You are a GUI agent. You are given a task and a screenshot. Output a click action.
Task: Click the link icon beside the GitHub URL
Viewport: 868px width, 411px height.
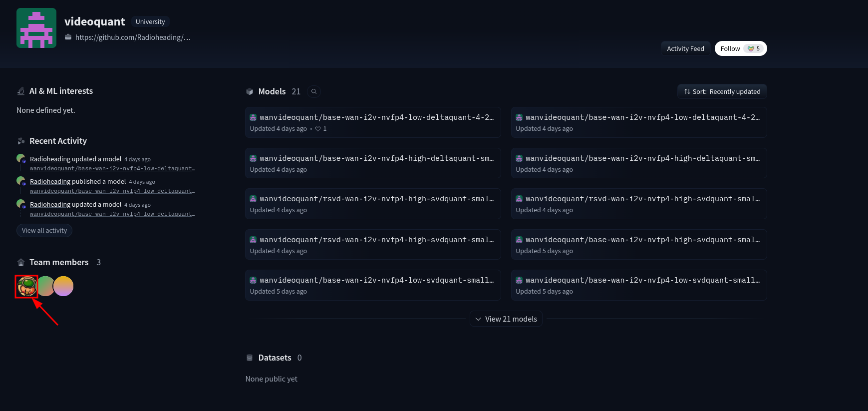(x=68, y=37)
